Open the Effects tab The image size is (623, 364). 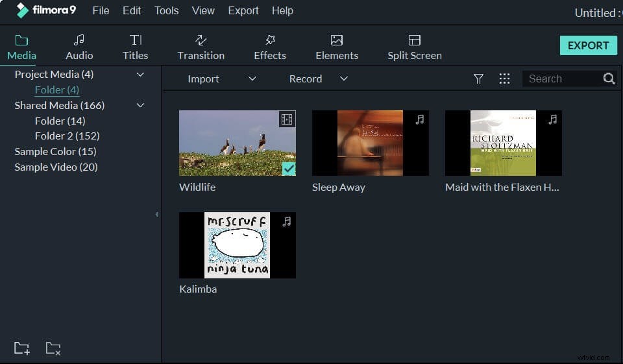270,47
